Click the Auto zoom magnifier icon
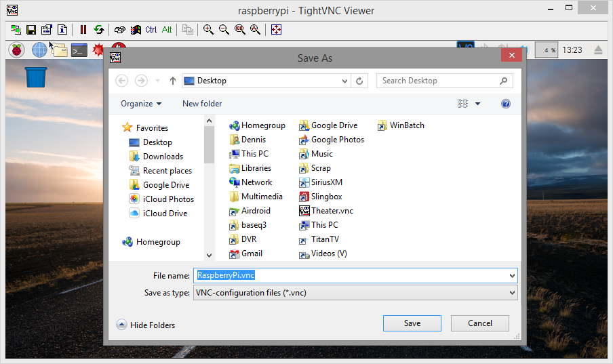This screenshot has width=613, height=364. pos(255,30)
